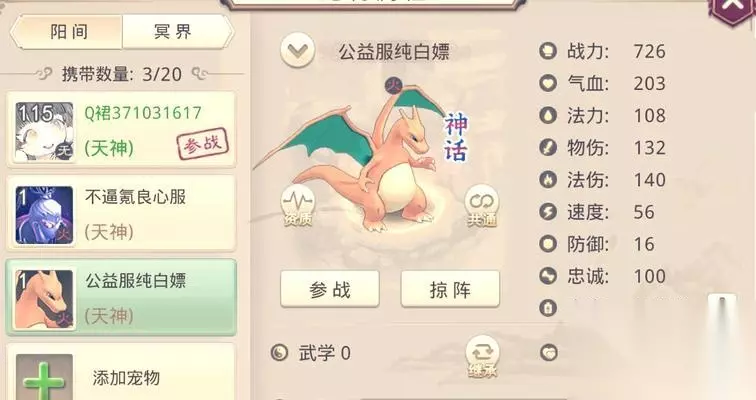Tap the 武学 yin-yang icon

click(279, 353)
